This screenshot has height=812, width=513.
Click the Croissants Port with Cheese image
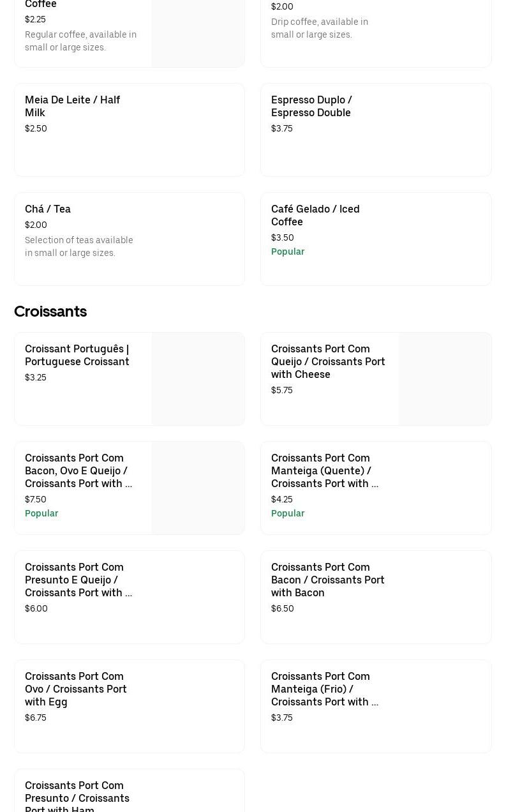445,379
